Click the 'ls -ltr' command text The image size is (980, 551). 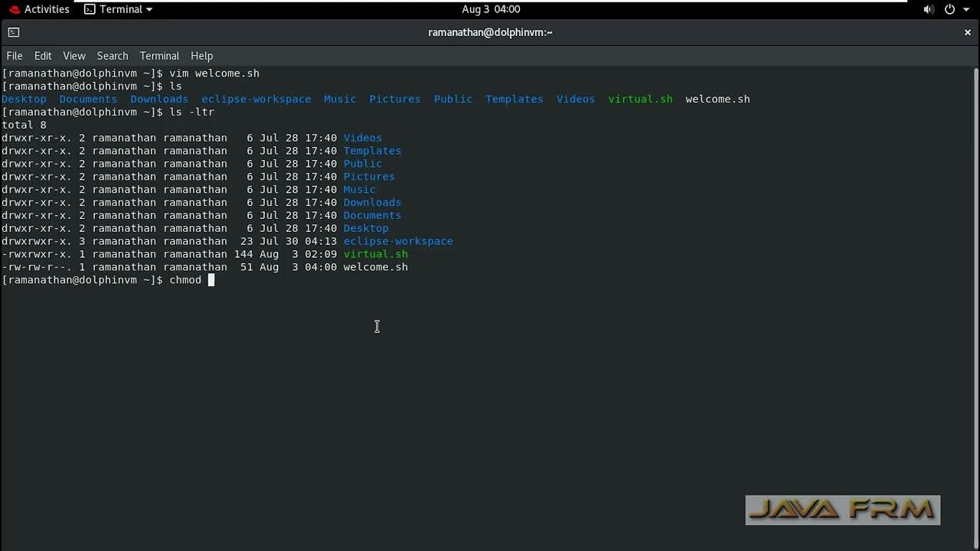192,112
